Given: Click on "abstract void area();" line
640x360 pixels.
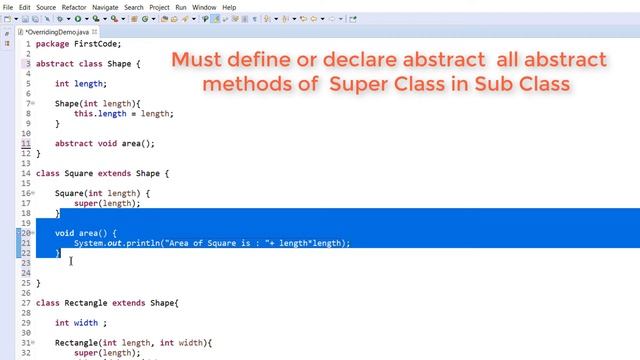Looking at the screenshot, I should (105, 144).
